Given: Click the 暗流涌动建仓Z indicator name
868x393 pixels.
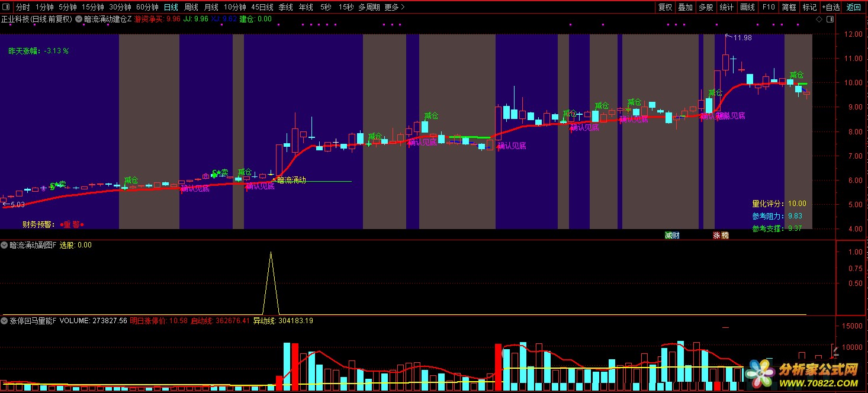Looking at the screenshot, I should coord(108,19).
